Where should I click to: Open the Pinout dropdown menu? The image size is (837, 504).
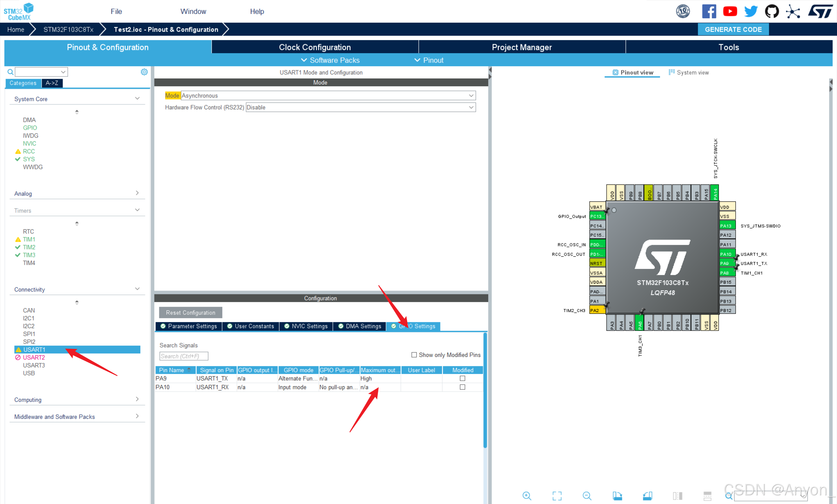429,60
